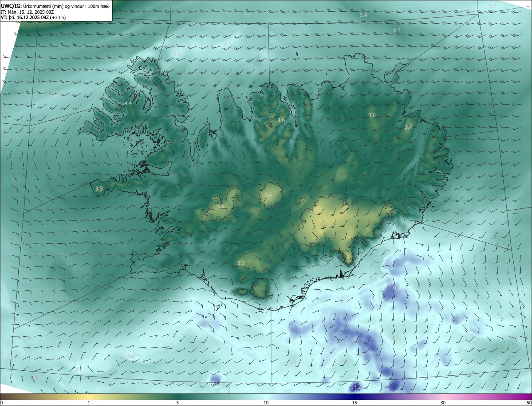Click the 3.4 value label in the northeast
The image size is (532, 406).
[x=408, y=127]
